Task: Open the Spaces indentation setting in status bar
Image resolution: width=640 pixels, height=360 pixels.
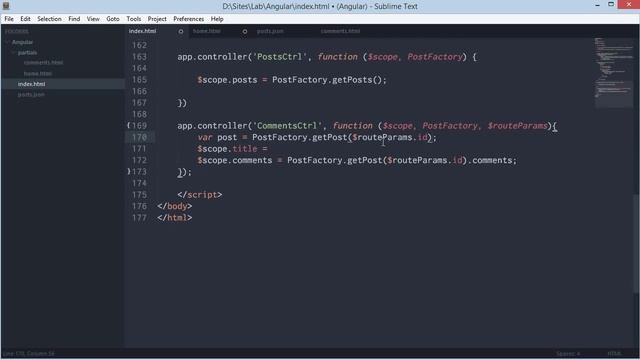Action: 568,353
